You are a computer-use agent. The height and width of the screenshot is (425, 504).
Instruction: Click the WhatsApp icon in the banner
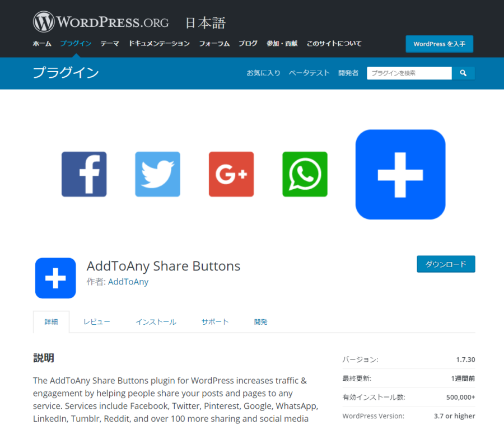(305, 174)
